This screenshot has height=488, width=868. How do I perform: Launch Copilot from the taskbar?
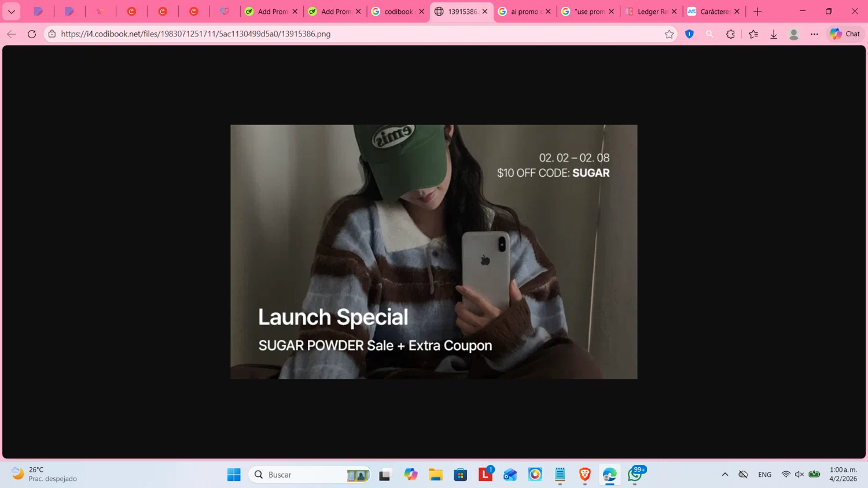tap(411, 475)
